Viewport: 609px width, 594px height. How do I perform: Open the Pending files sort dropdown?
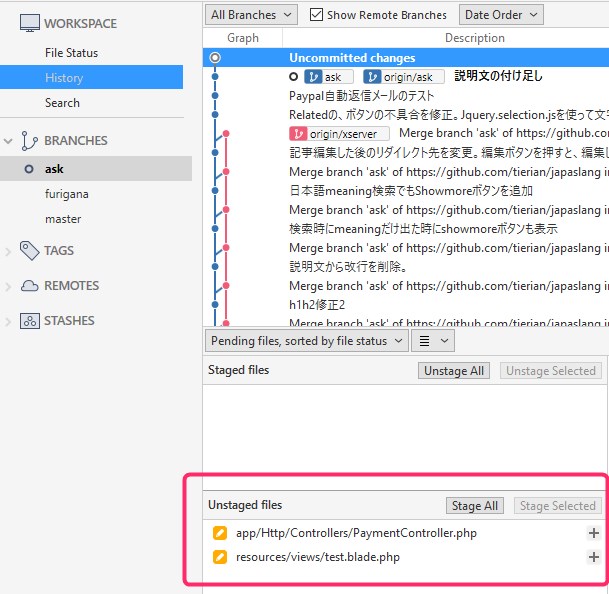[x=307, y=341]
